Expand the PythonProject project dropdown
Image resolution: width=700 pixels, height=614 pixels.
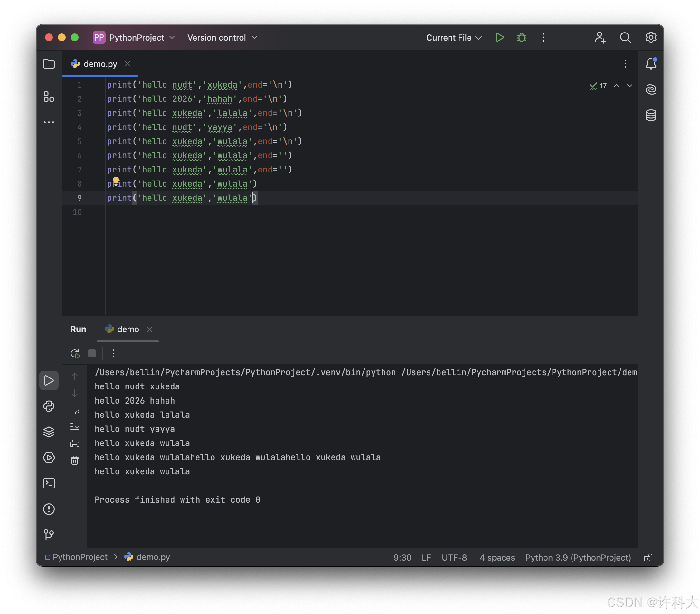click(x=134, y=37)
